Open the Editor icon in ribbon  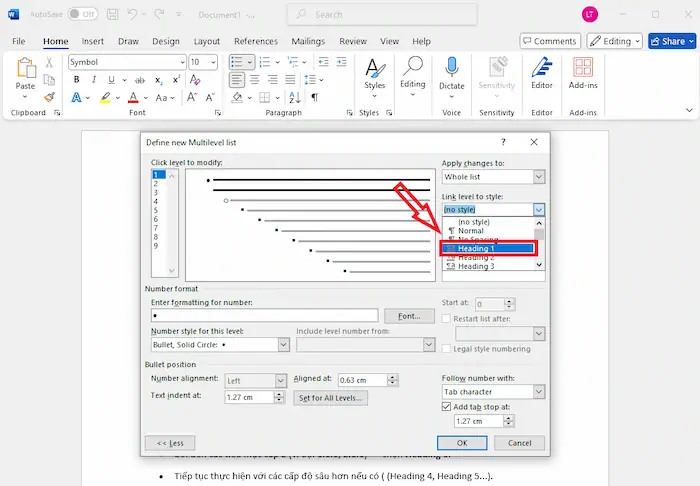tap(542, 72)
